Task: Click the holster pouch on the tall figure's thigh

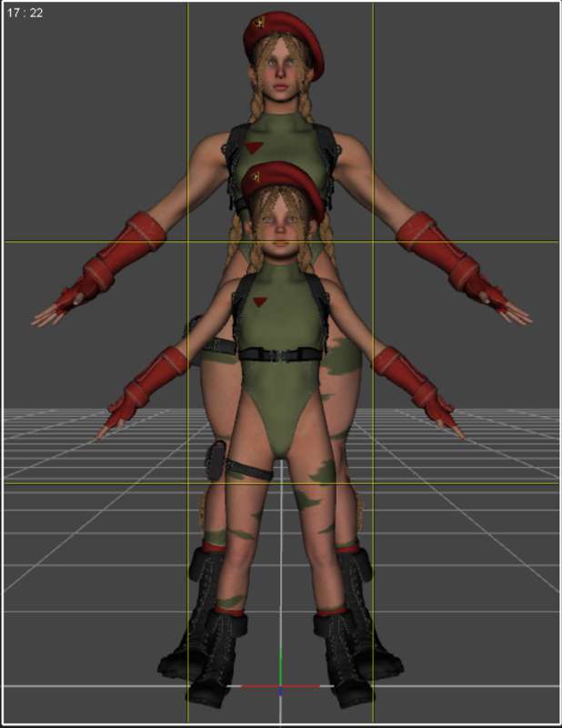Action: [x=216, y=460]
